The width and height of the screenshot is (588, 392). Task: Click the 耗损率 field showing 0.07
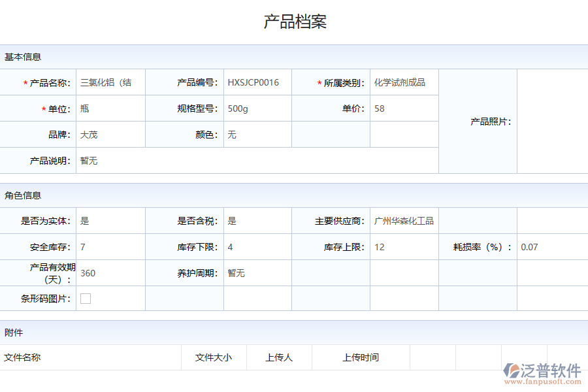(x=551, y=247)
